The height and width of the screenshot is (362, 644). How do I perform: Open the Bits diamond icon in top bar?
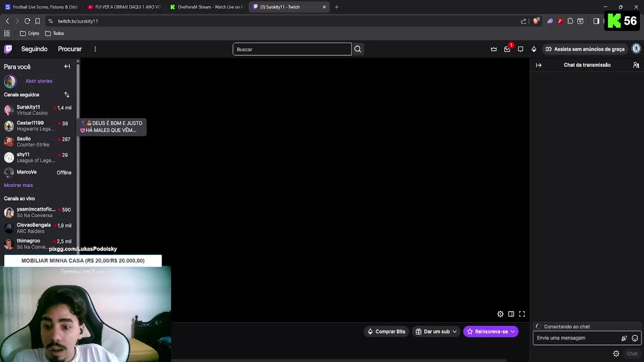pyautogui.click(x=534, y=49)
